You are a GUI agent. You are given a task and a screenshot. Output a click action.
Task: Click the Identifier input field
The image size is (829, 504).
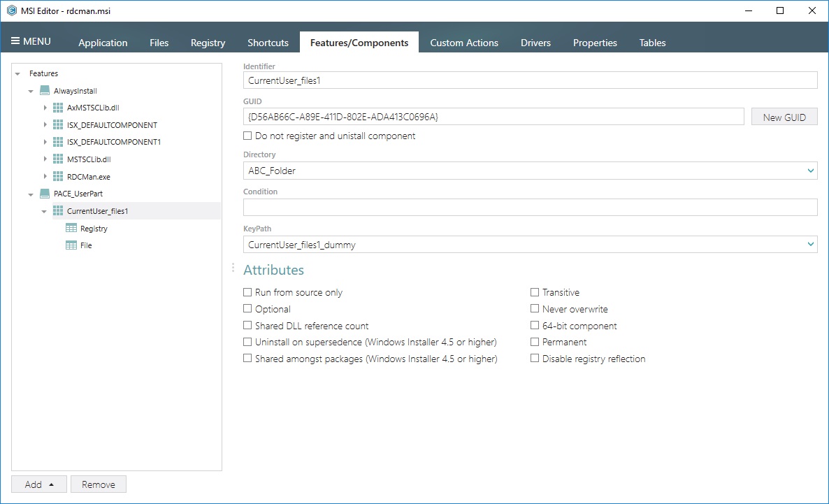pyautogui.click(x=531, y=80)
